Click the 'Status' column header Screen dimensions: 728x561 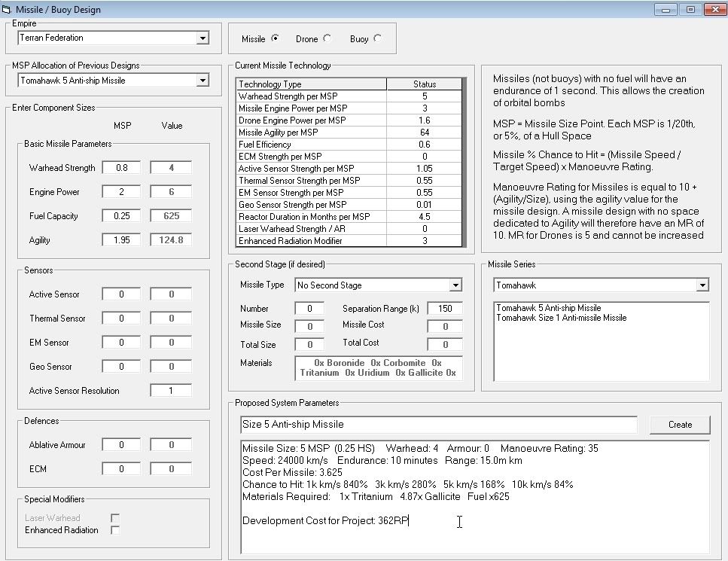point(425,84)
